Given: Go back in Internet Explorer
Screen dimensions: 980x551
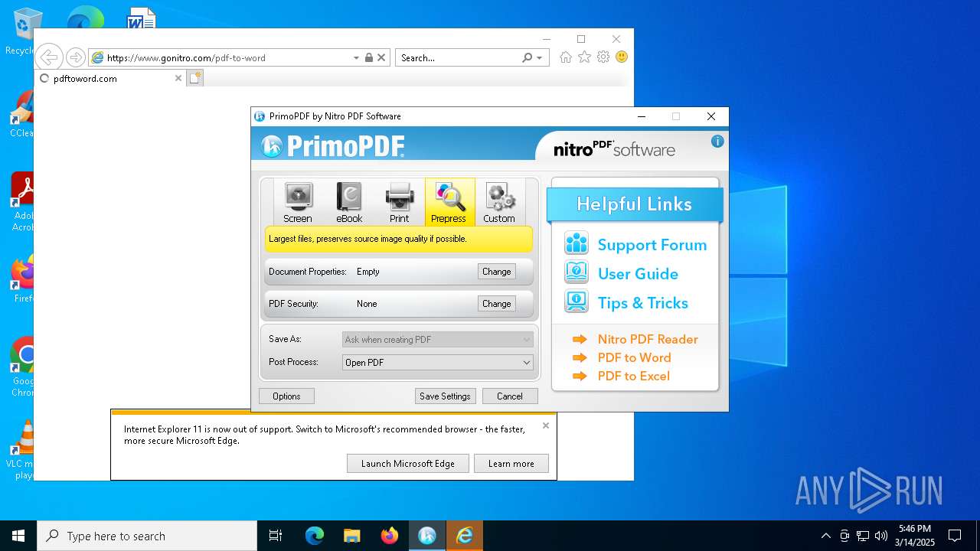Looking at the screenshot, I should [x=49, y=57].
